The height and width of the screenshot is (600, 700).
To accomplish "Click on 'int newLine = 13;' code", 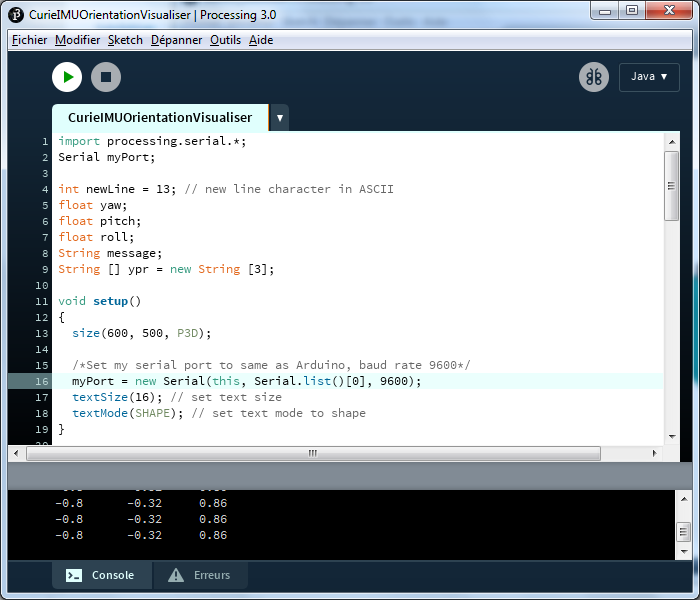I will click(x=117, y=189).
